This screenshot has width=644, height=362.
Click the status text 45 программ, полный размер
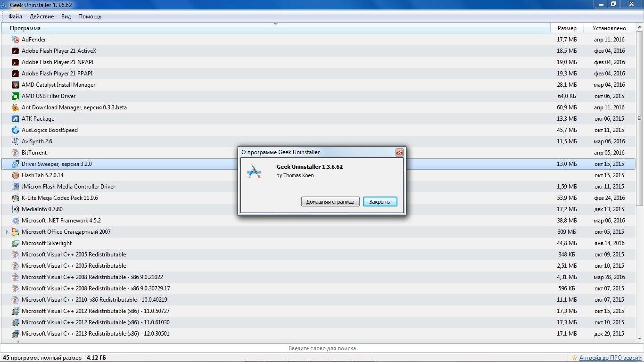pyautogui.click(x=54, y=358)
